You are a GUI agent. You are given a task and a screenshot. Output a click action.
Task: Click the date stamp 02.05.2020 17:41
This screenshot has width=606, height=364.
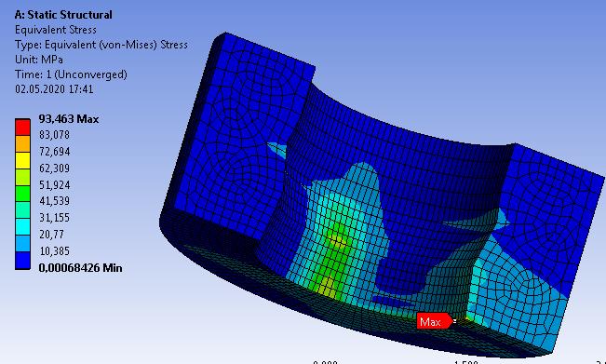[x=54, y=89]
